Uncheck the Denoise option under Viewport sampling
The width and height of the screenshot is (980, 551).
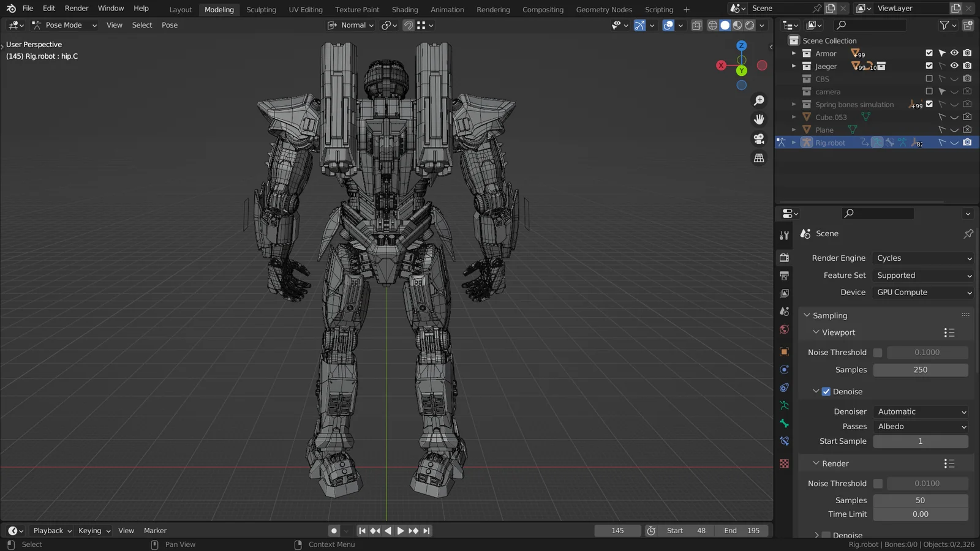coord(826,391)
